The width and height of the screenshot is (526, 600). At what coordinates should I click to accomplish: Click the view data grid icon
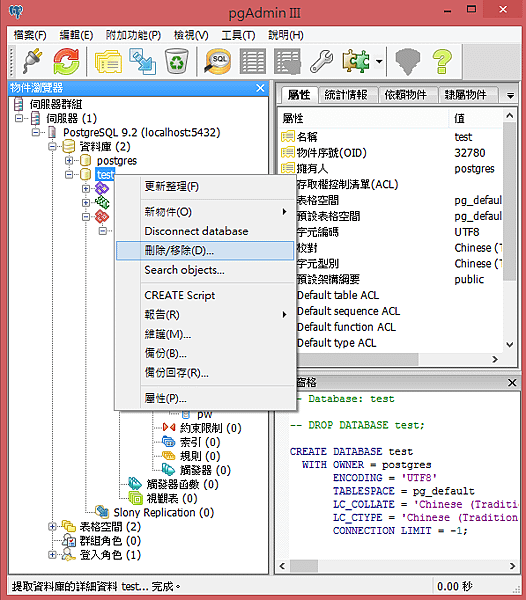point(252,61)
